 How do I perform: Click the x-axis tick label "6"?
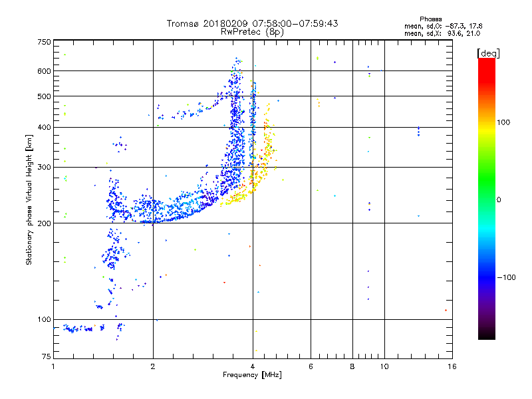pyautogui.click(x=311, y=366)
